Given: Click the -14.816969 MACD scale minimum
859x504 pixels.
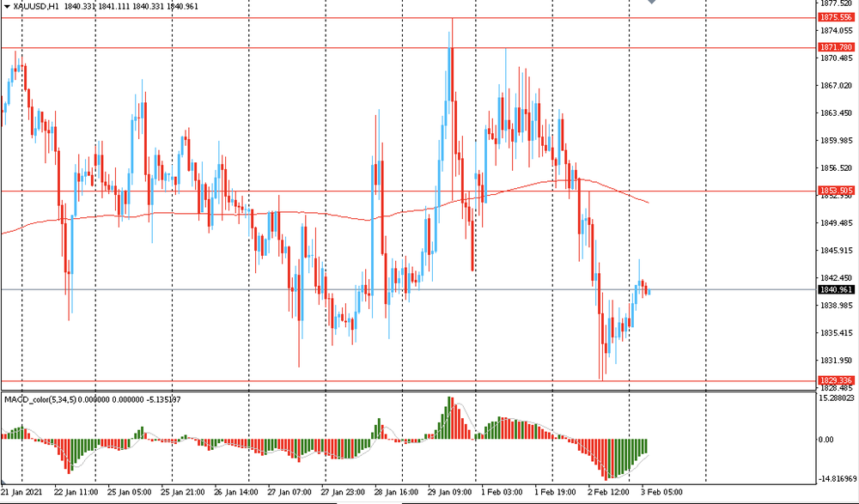Looking at the screenshot, I should pos(835,478).
